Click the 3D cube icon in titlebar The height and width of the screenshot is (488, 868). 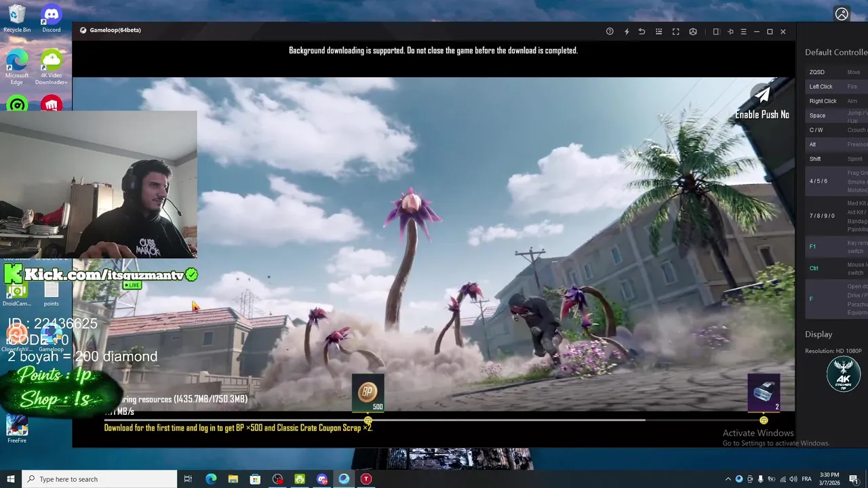(x=693, y=31)
